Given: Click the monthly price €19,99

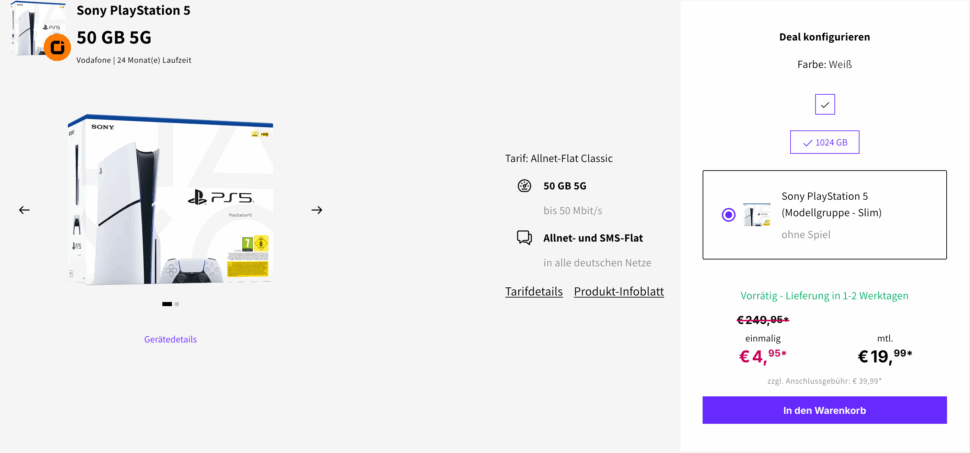Looking at the screenshot, I should point(885,356).
